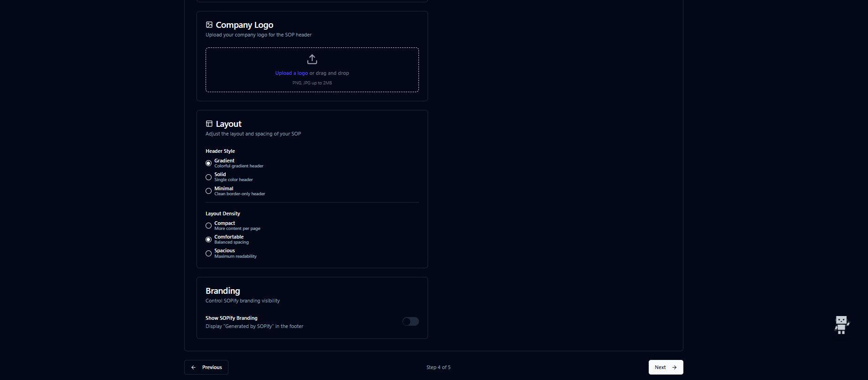The width and height of the screenshot is (868, 380).
Task: Open the robot chat assistant icon
Action: pos(842,325)
